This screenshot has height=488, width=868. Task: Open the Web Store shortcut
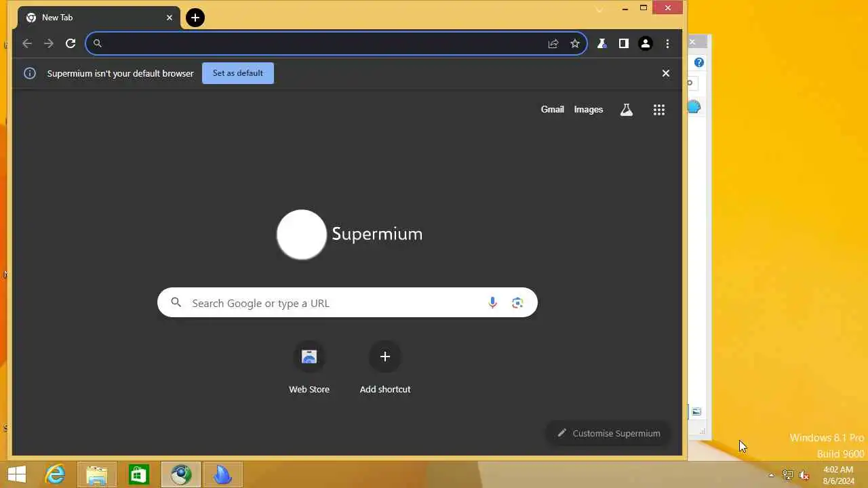tap(309, 369)
